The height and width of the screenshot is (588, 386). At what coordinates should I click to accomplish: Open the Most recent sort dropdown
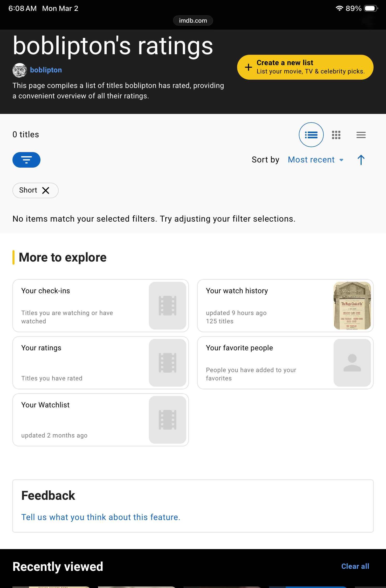point(315,160)
